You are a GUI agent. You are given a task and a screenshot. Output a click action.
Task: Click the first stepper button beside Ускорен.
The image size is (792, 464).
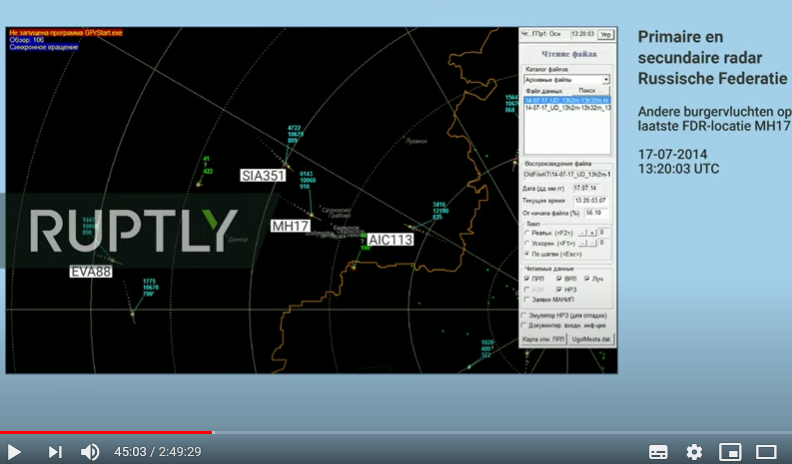pos(582,243)
